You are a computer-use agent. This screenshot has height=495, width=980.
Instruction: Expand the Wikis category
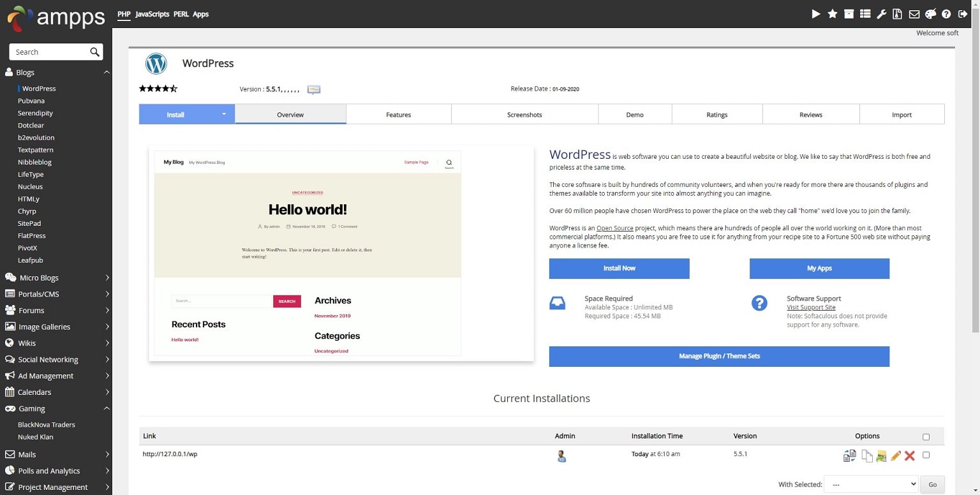click(56, 343)
